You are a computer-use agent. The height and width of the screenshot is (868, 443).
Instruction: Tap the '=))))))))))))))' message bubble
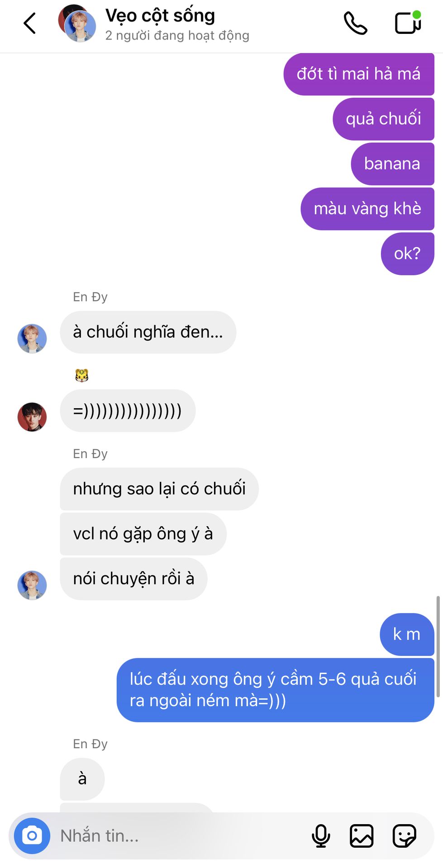tap(128, 410)
